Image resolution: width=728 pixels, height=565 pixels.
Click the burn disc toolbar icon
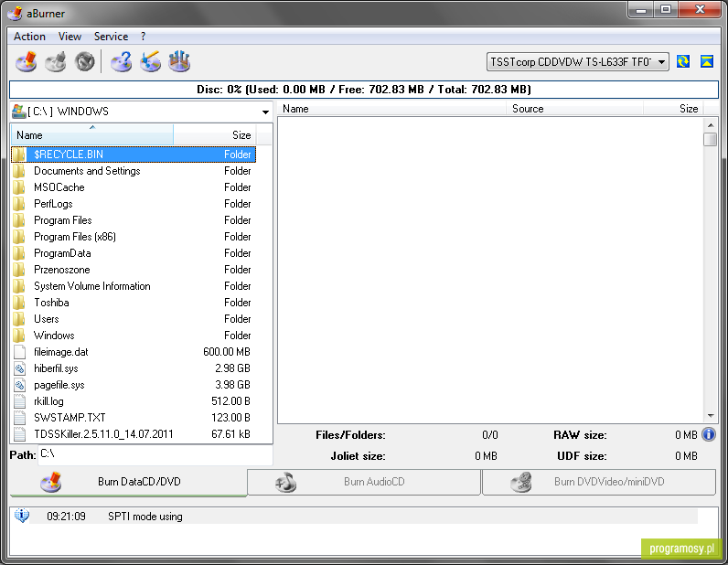[x=26, y=62]
